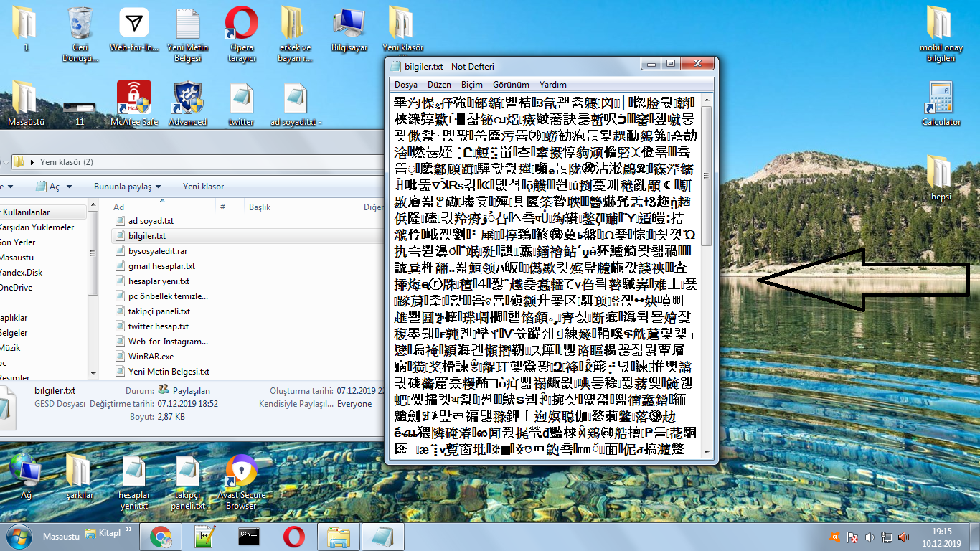The width and height of the screenshot is (980, 551).
Task: Open Karşıdan Yüklemeler in Explorer navigation pane
Action: coord(37,227)
